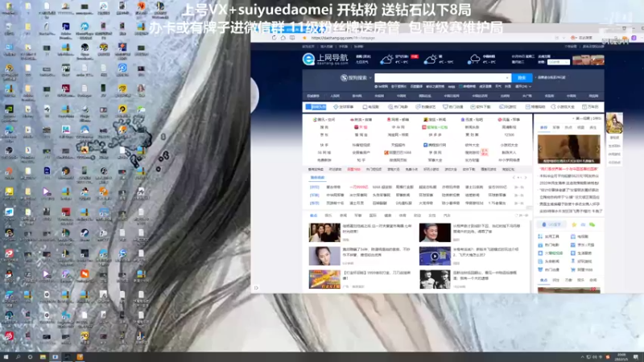Viewport: 644px width, 362px height.
Task: Open the rainy cloud weather icon
Action: point(474,60)
